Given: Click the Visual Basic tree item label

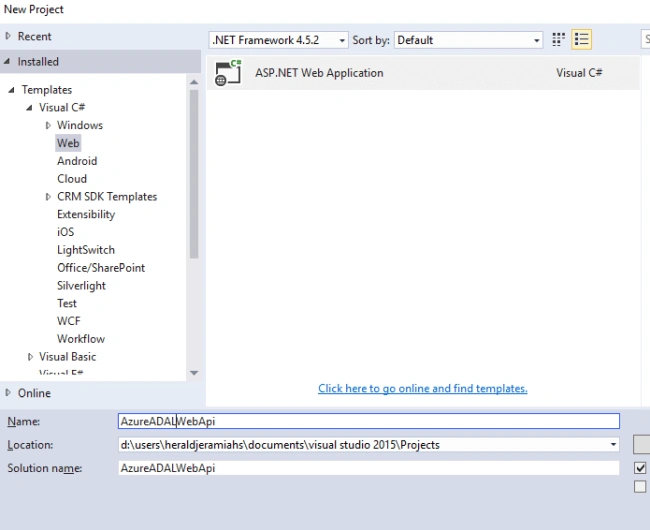Looking at the screenshot, I should [x=68, y=357].
